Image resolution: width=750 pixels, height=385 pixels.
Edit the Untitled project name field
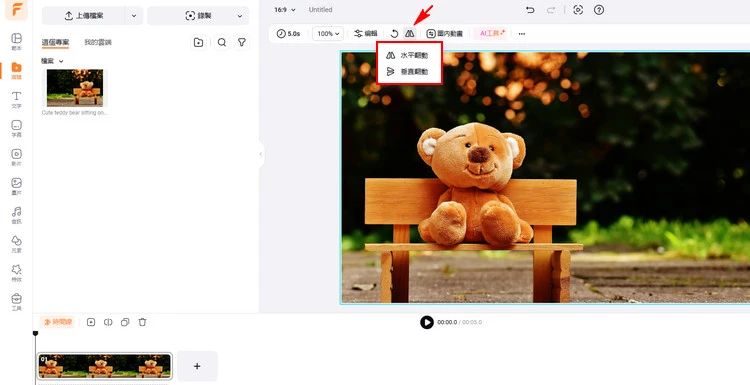point(320,10)
